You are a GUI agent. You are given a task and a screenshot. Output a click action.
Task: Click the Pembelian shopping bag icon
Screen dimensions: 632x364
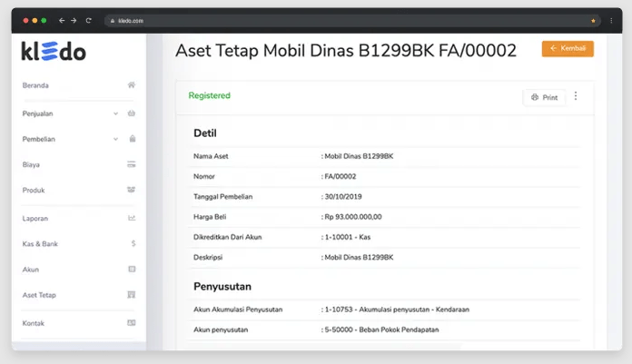tap(132, 139)
